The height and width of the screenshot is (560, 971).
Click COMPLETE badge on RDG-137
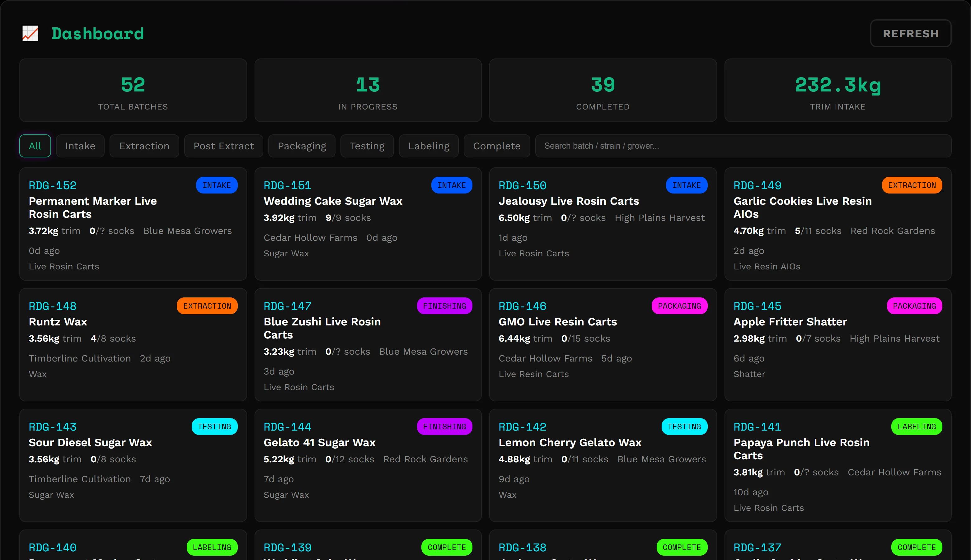coord(917,548)
